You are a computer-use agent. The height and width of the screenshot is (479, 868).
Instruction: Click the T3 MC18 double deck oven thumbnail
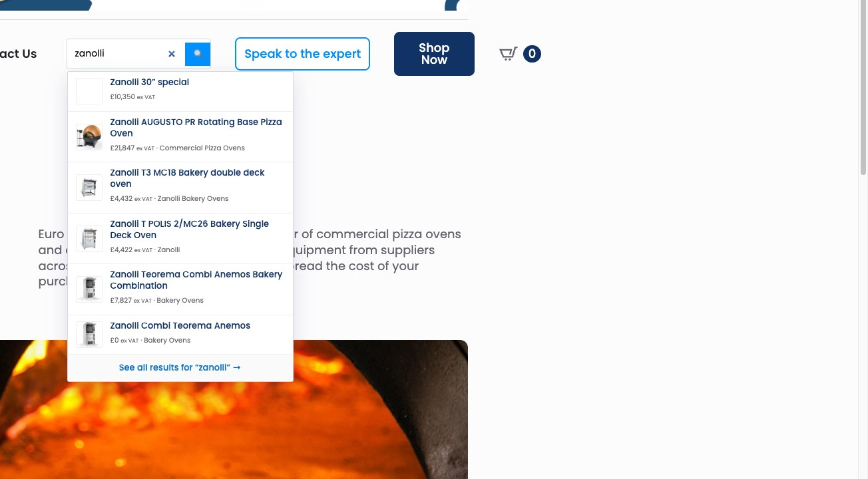pos(89,188)
